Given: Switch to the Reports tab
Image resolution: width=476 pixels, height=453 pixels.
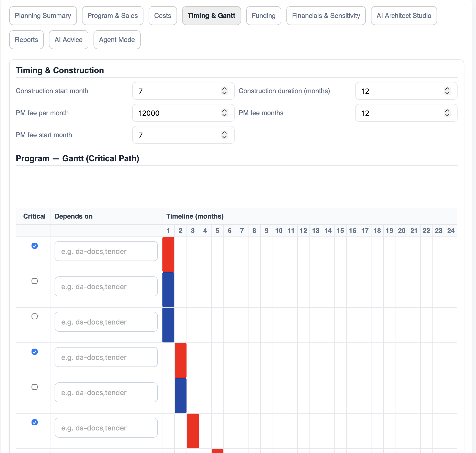Looking at the screenshot, I should 26,40.
